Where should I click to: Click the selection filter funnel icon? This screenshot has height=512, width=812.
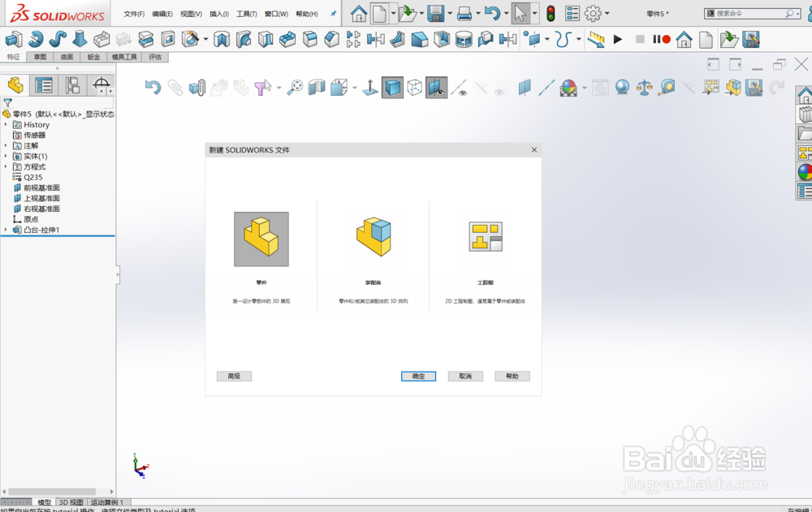pyautogui.click(x=263, y=88)
